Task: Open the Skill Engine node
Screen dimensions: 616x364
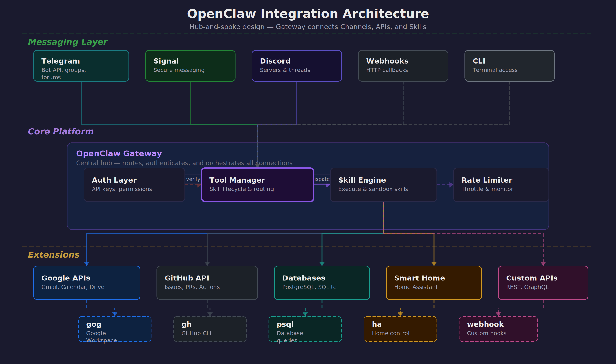Action: point(383,184)
